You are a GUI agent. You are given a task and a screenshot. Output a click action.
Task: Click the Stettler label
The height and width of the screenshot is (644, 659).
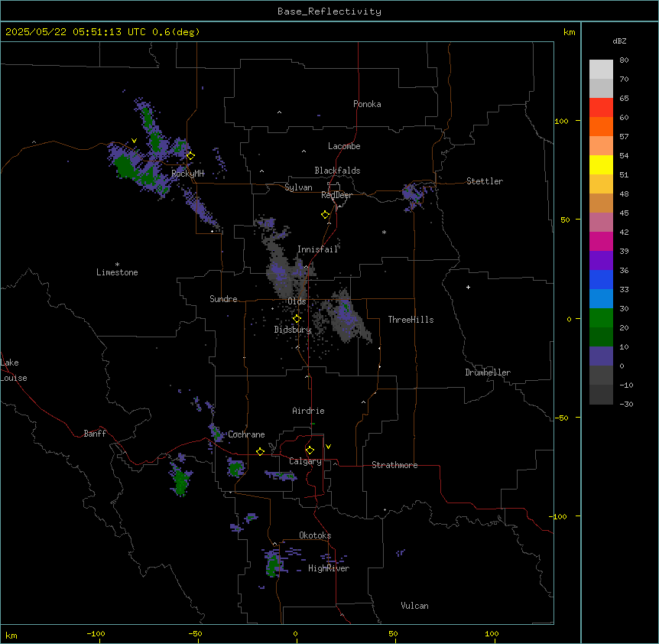click(x=485, y=181)
